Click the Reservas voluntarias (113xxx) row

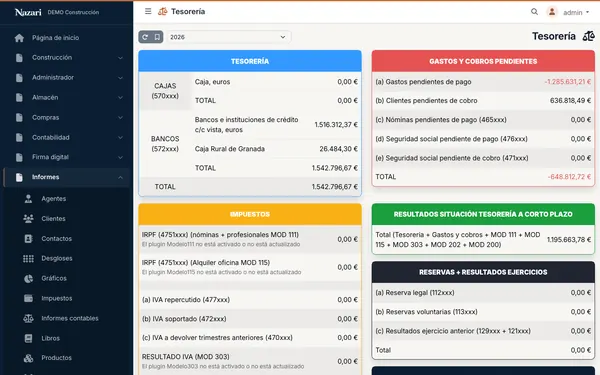click(483, 312)
